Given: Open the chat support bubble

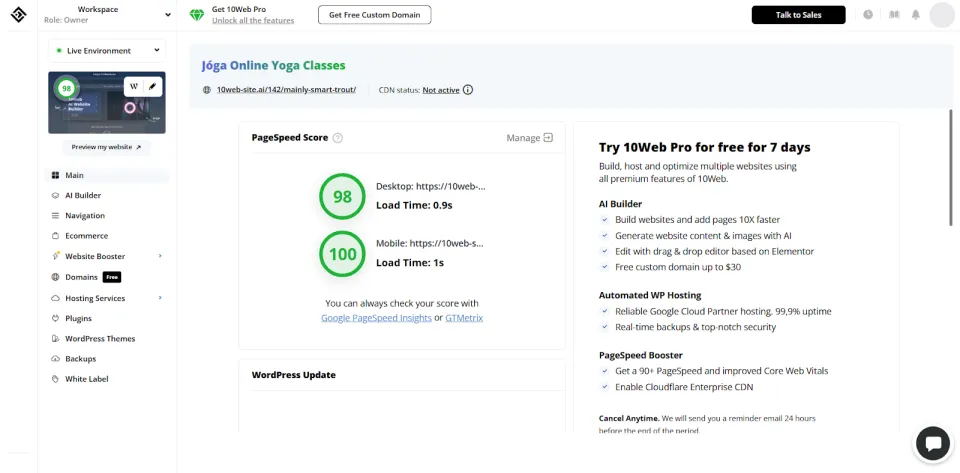Looking at the screenshot, I should pyautogui.click(x=932, y=444).
